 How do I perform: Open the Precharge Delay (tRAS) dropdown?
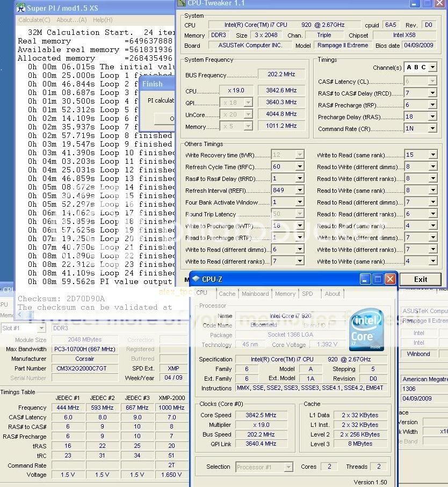coord(432,117)
